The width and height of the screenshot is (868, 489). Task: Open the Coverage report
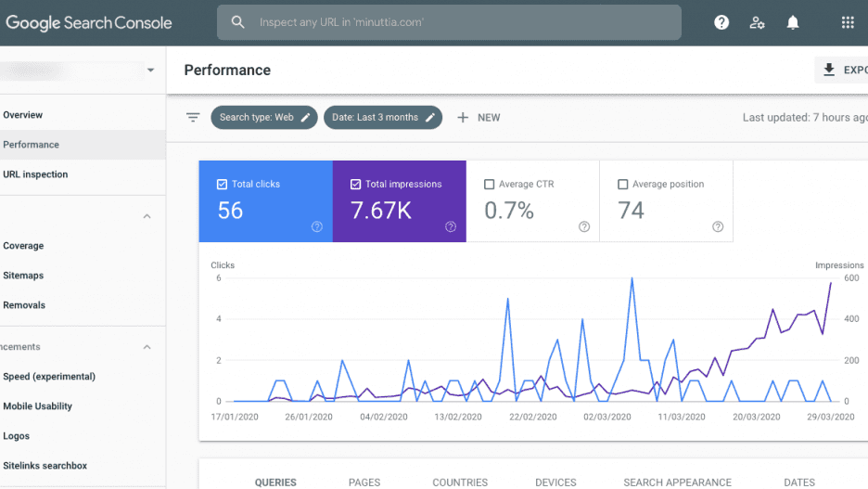[83, 246]
